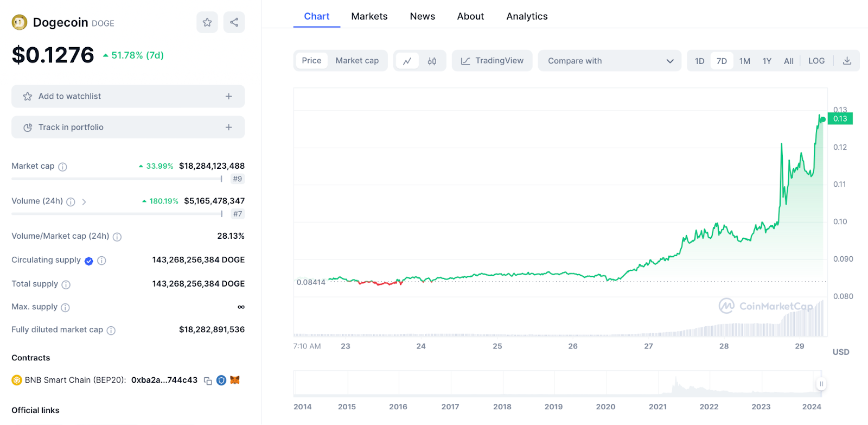Open the Markets tab
Image resolution: width=868 pixels, height=425 pixels.
coord(369,16)
